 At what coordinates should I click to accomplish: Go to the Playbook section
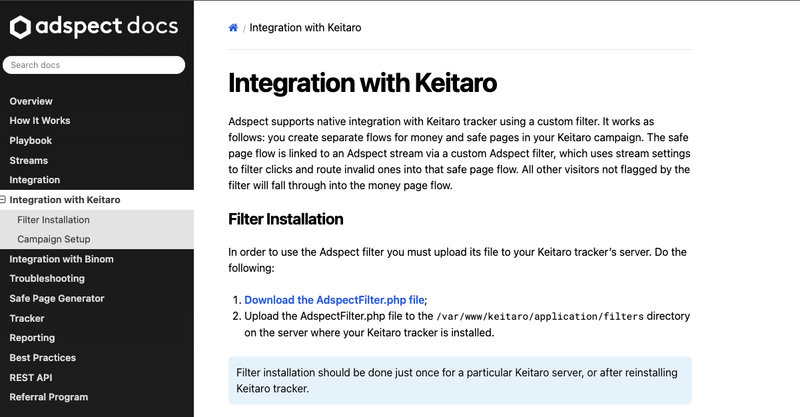pos(30,141)
